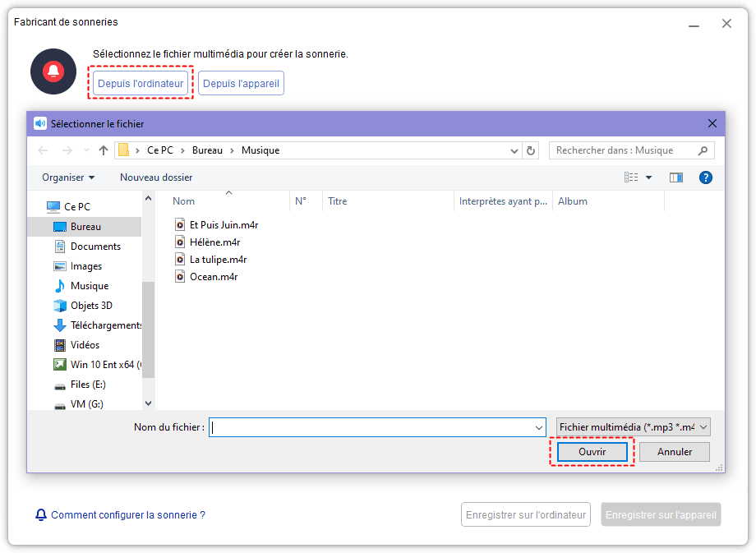Click the back navigation arrow
The image size is (756, 553).
(x=42, y=150)
